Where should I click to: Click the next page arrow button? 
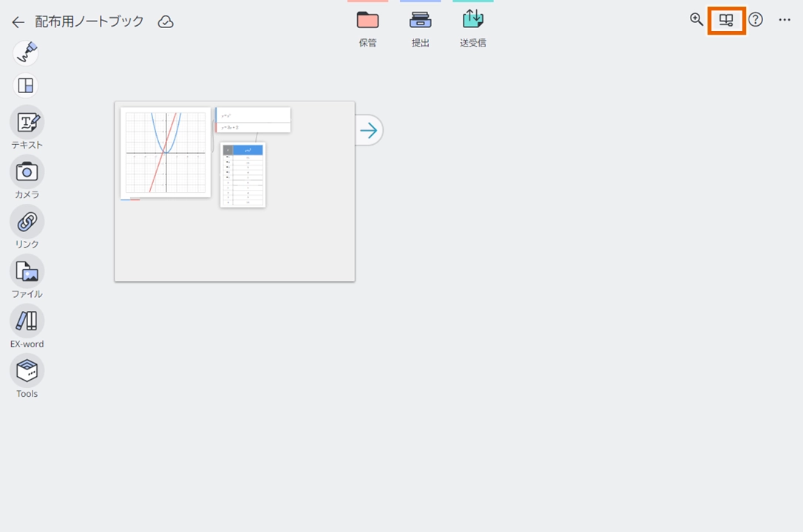(369, 131)
